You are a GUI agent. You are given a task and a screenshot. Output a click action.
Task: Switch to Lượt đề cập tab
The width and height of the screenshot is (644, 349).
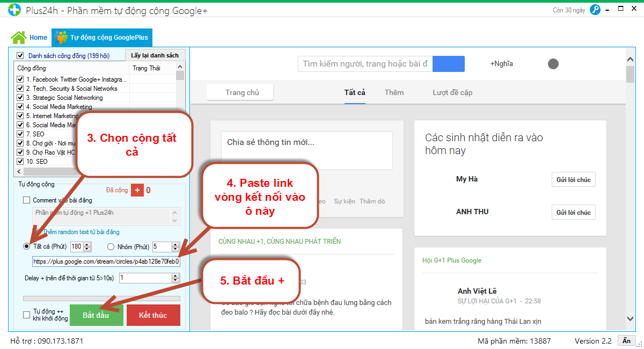pos(452,92)
